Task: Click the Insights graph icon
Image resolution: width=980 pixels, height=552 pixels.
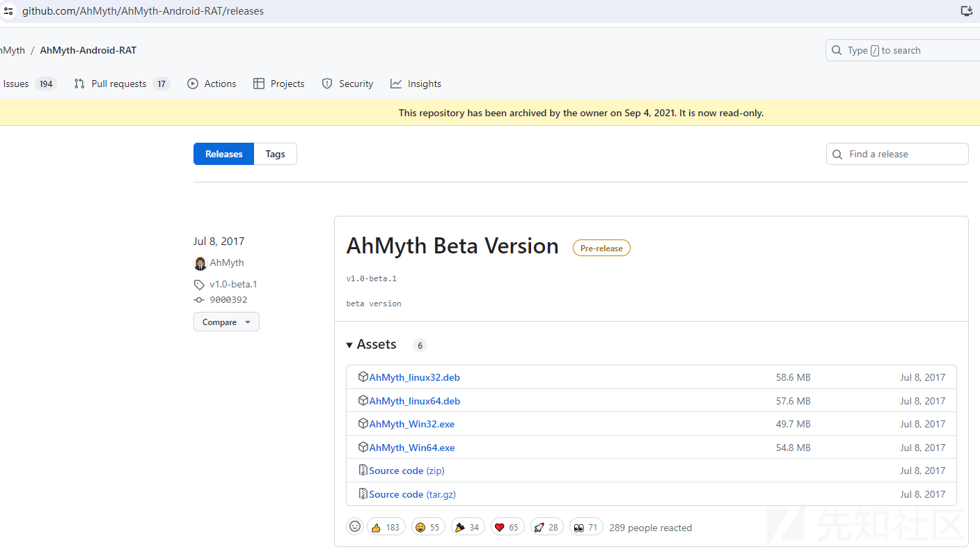Action: pos(396,84)
